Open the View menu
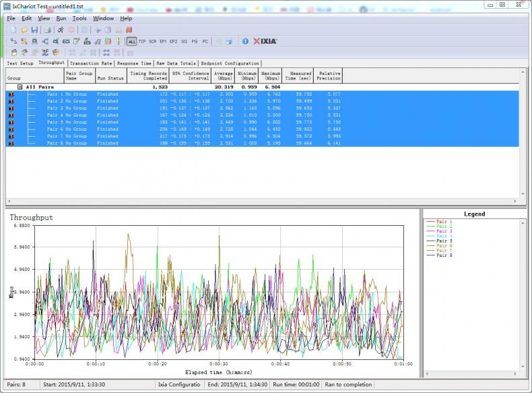The image size is (532, 393). [44, 18]
